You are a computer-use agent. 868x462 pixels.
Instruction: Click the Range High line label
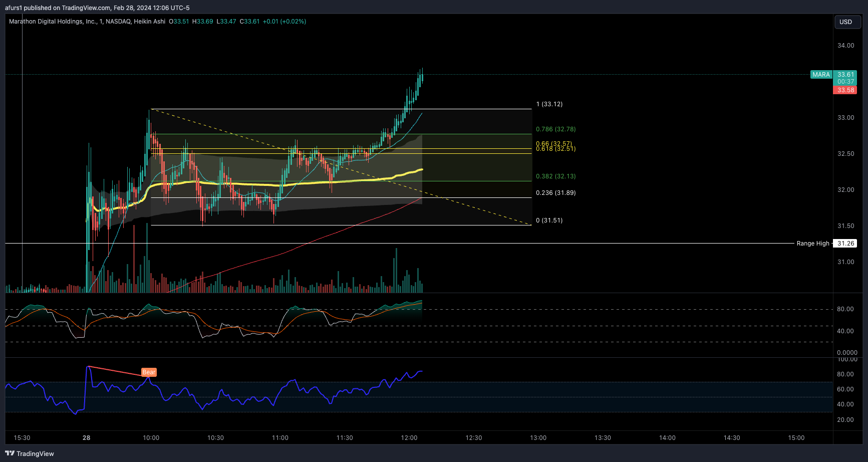813,244
